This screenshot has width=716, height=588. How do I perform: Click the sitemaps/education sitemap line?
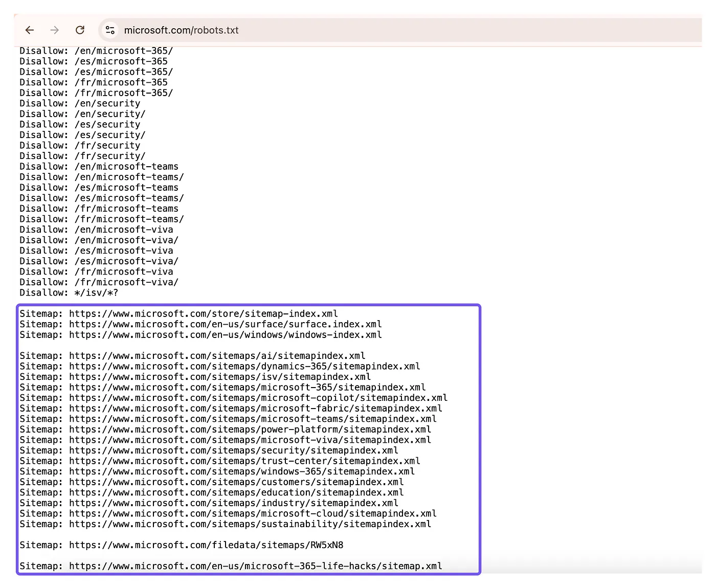point(212,492)
